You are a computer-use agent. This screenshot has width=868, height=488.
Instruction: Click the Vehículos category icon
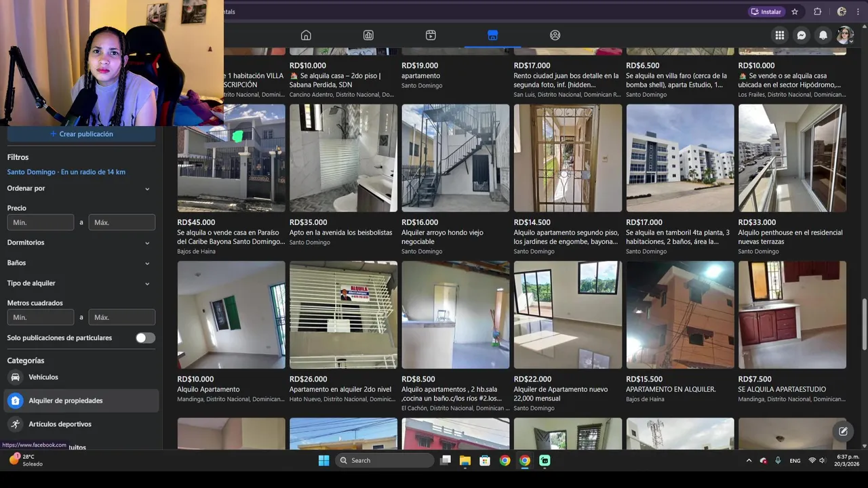click(15, 377)
